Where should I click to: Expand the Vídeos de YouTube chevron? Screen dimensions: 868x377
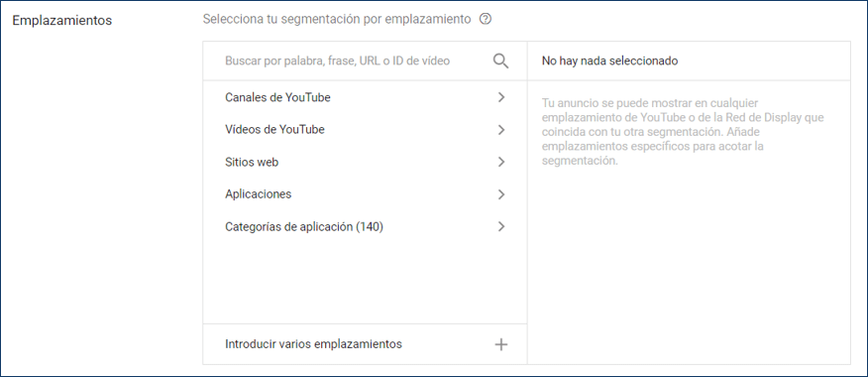[x=501, y=130]
